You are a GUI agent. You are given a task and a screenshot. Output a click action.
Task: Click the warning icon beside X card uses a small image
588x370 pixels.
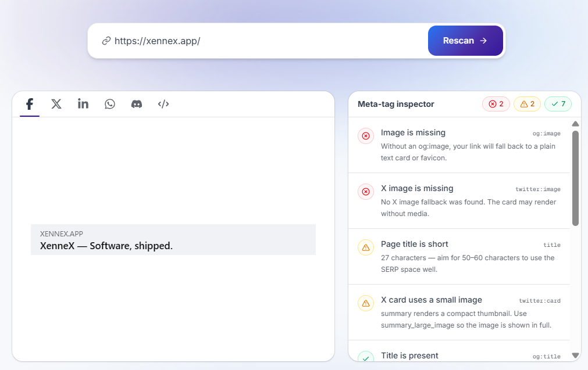[366, 303]
